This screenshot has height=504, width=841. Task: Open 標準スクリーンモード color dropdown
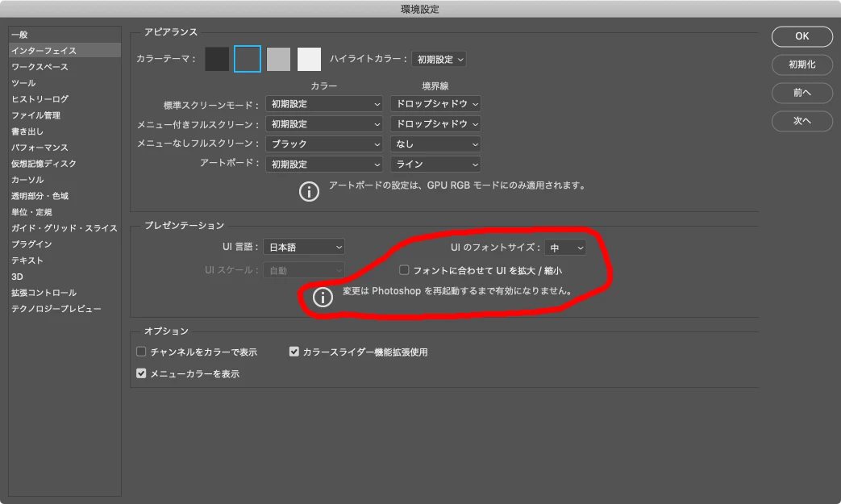[324, 104]
